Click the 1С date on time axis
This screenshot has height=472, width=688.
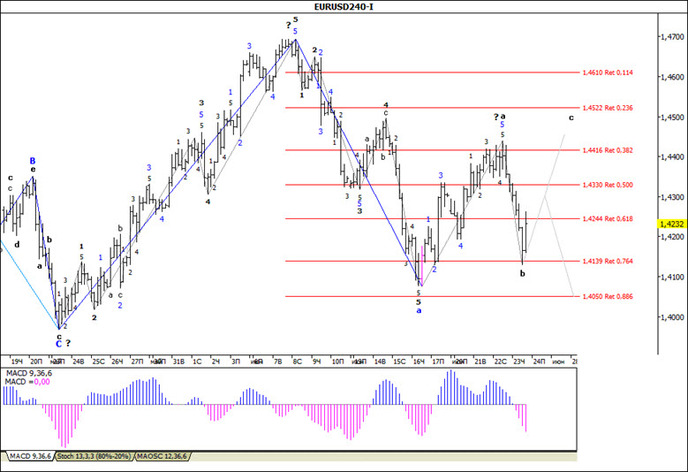(197, 361)
